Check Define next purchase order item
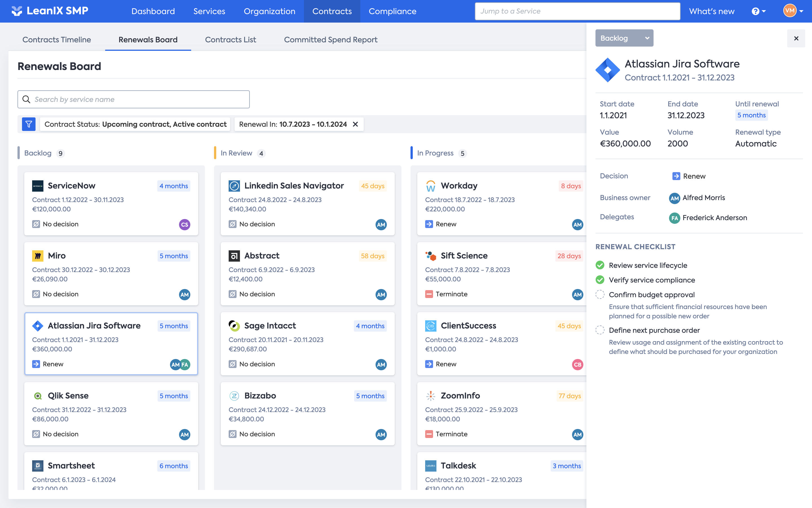 pos(600,330)
